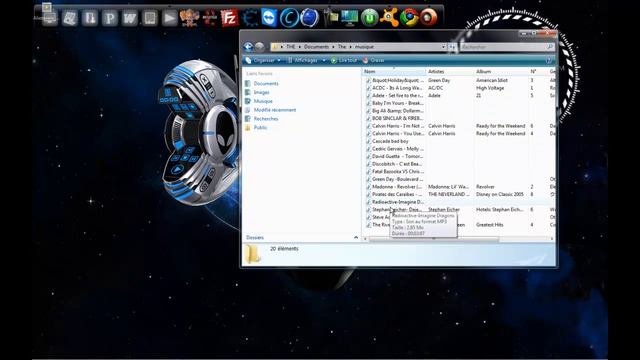640x360 pixels.
Task: Click the large folder icon in details pane
Action: coord(253,254)
